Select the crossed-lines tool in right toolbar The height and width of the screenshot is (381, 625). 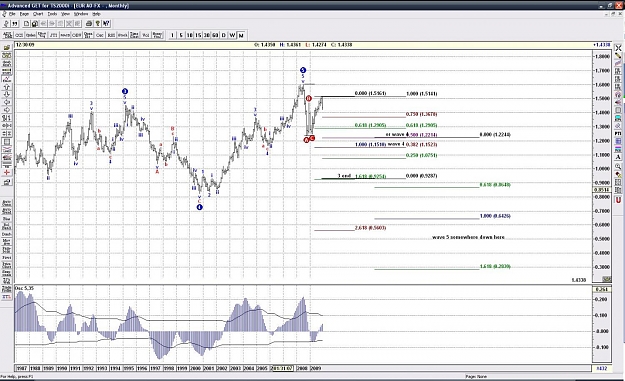coord(618,48)
